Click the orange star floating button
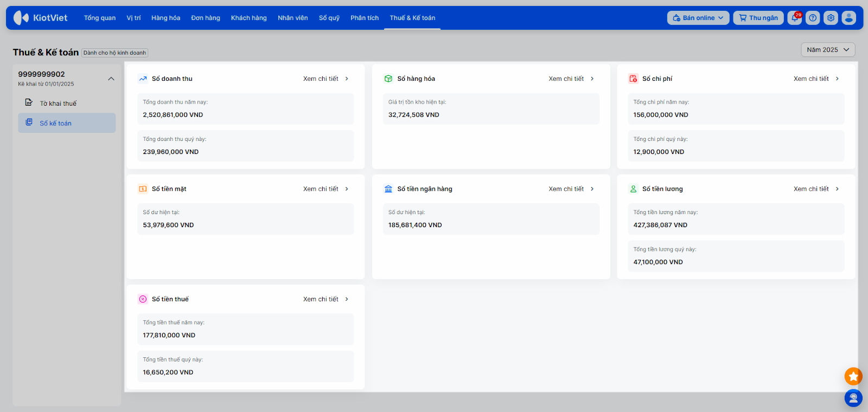Image resolution: width=868 pixels, height=412 pixels. [x=853, y=376]
